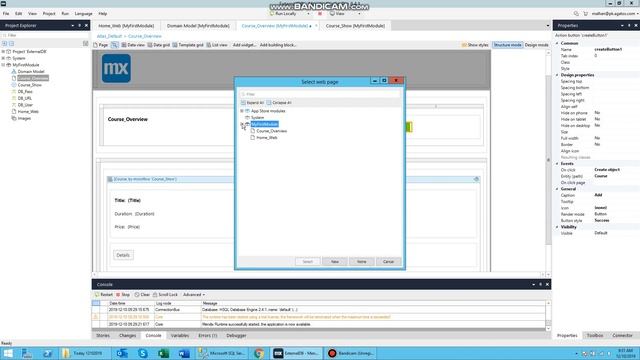Expand App Store modules node in dialog

tap(242, 111)
